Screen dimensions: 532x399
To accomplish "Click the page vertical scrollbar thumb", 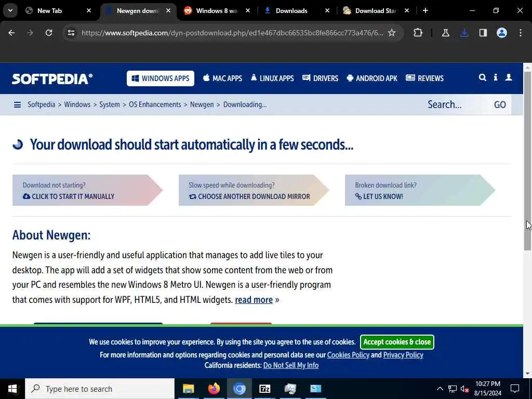I will [x=527, y=161].
